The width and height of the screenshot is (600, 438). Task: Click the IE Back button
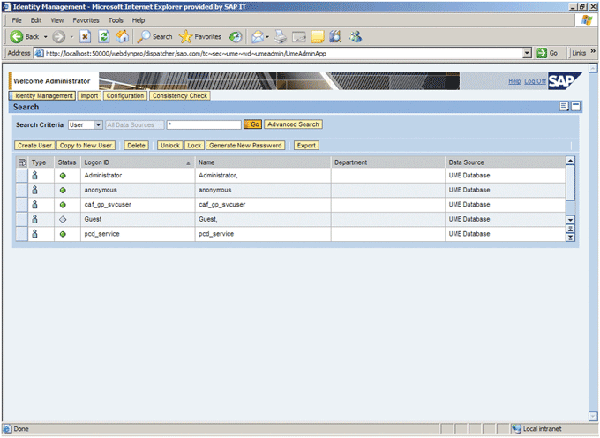(x=22, y=36)
